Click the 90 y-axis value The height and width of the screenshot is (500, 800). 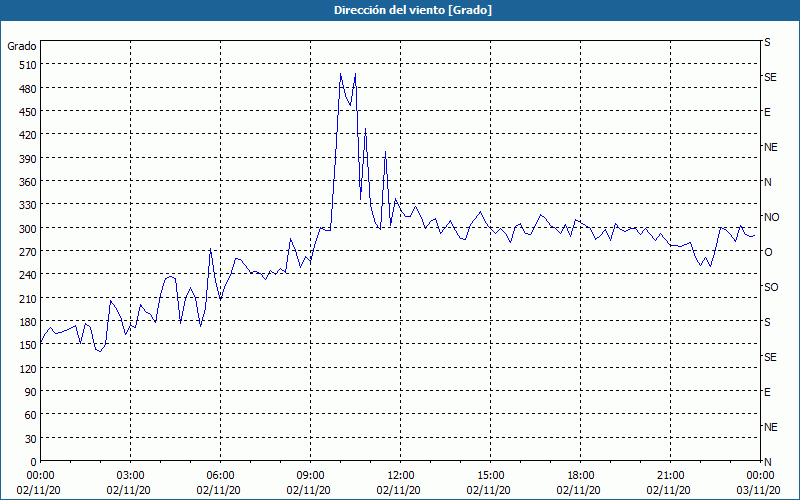click(31, 392)
